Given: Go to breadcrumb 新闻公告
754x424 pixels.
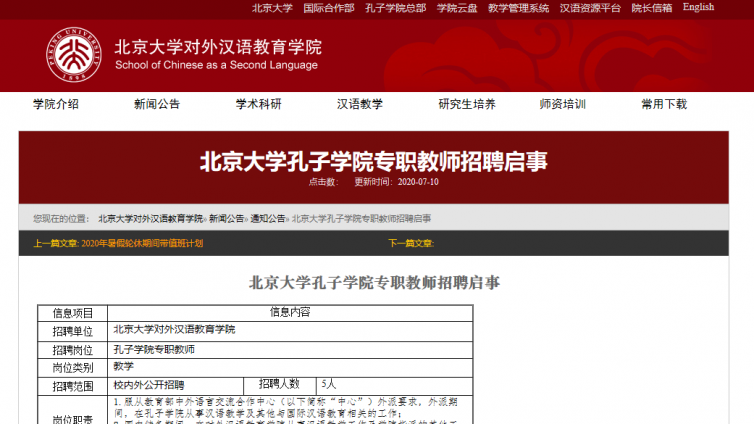Looking at the screenshot, I should (226, 219).
